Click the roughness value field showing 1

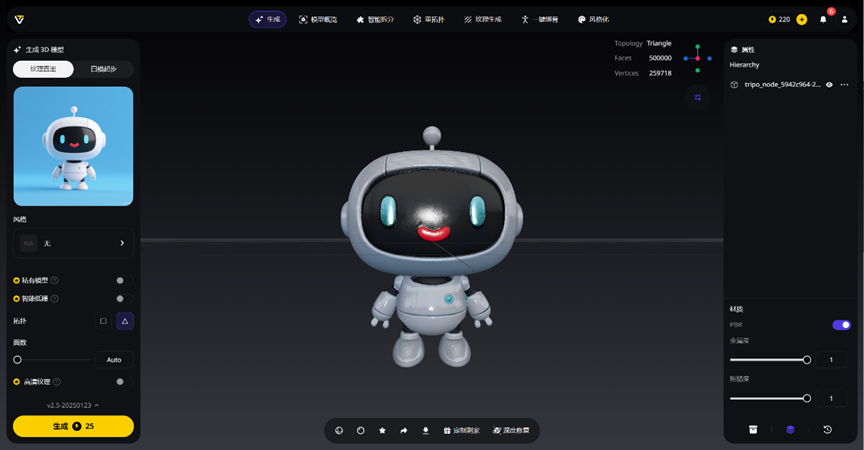pos(831,398)
